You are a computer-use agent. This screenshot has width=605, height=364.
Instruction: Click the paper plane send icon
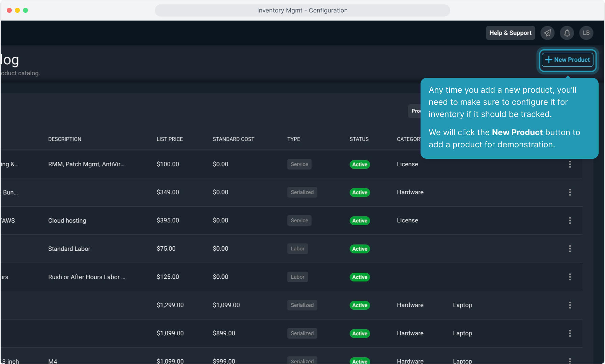tap(547, 33)
